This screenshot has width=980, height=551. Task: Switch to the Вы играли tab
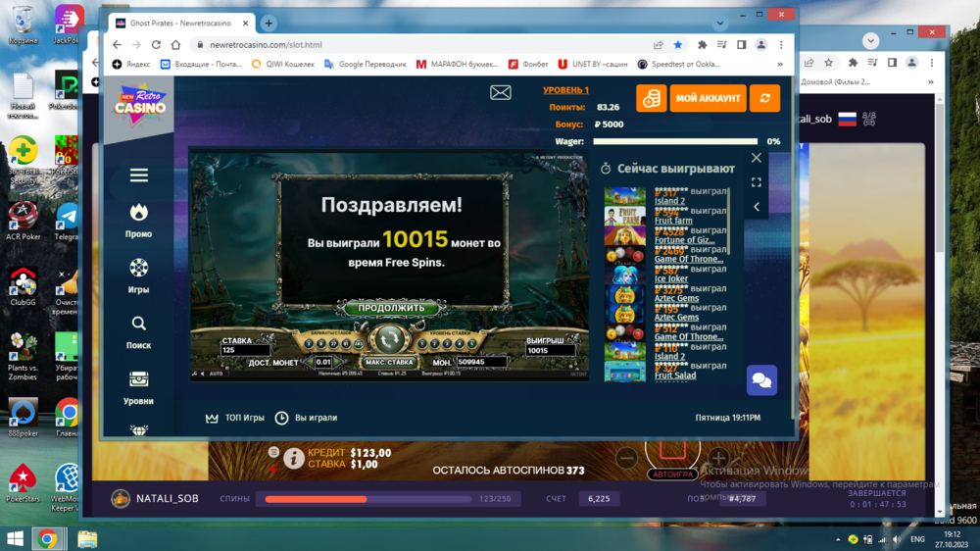(x=305, y=418)
